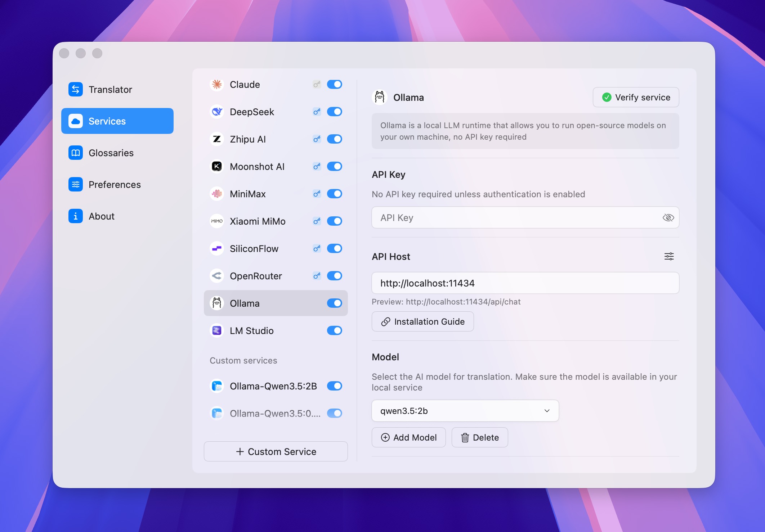This screenshot has width=765, height=532.
Task: Show or hide the API Key value
Action: (x=668, y=218)
